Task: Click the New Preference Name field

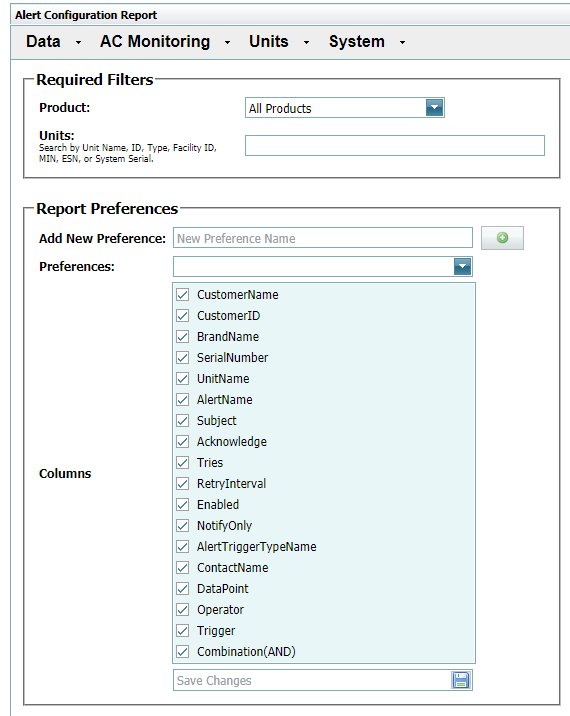Action: (x=322, y=238)
